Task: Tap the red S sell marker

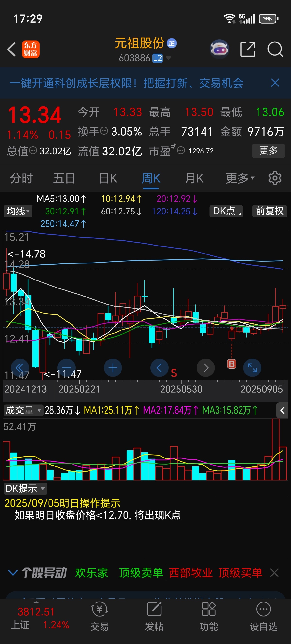Action: (174, 373)
